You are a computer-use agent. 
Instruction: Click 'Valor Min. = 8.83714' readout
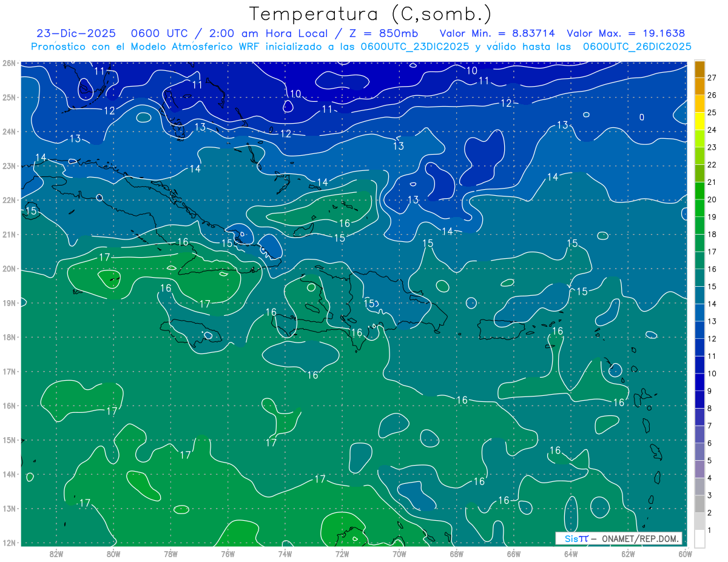point(496,33)
